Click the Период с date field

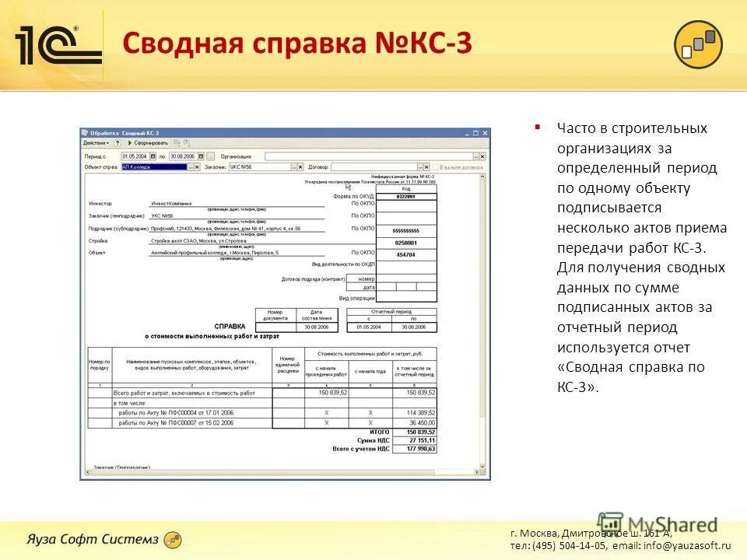[135, 156]
